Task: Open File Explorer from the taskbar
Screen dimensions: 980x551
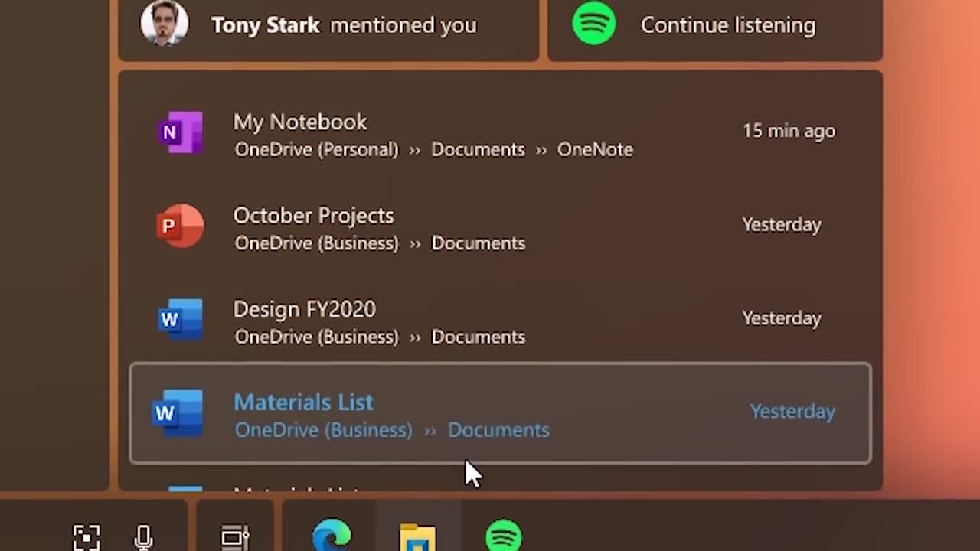Action: point(417,536)
